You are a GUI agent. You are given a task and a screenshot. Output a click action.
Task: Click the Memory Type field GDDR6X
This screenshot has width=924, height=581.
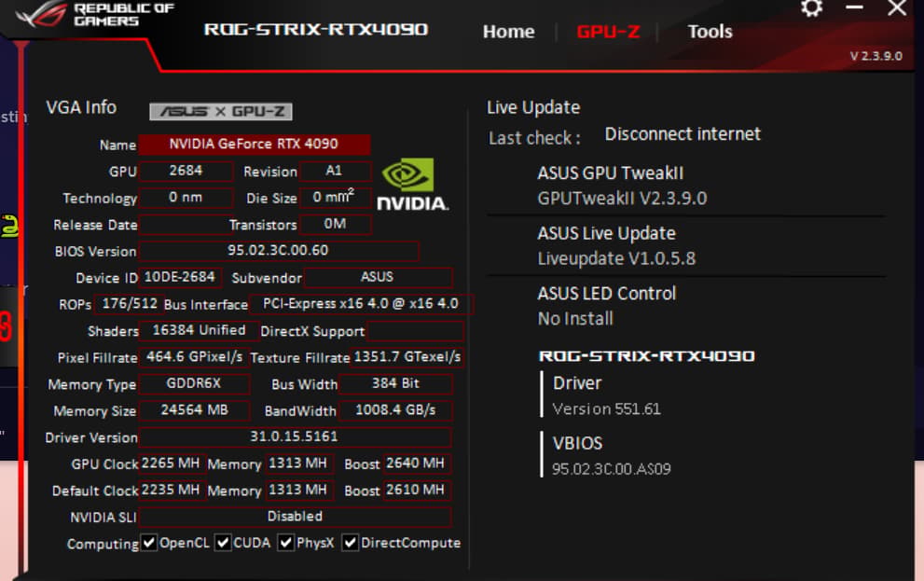(x=195, y=383)
